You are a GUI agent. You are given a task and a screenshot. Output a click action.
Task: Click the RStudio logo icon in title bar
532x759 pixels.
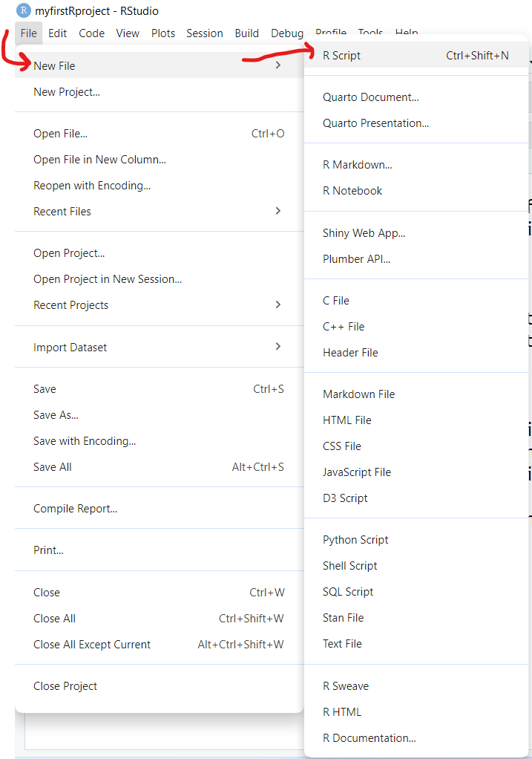click(23, 10)
